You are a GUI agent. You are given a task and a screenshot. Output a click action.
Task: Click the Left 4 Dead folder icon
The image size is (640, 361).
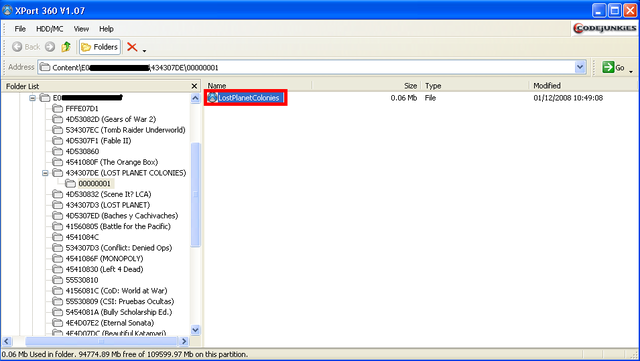coord(58,269)
